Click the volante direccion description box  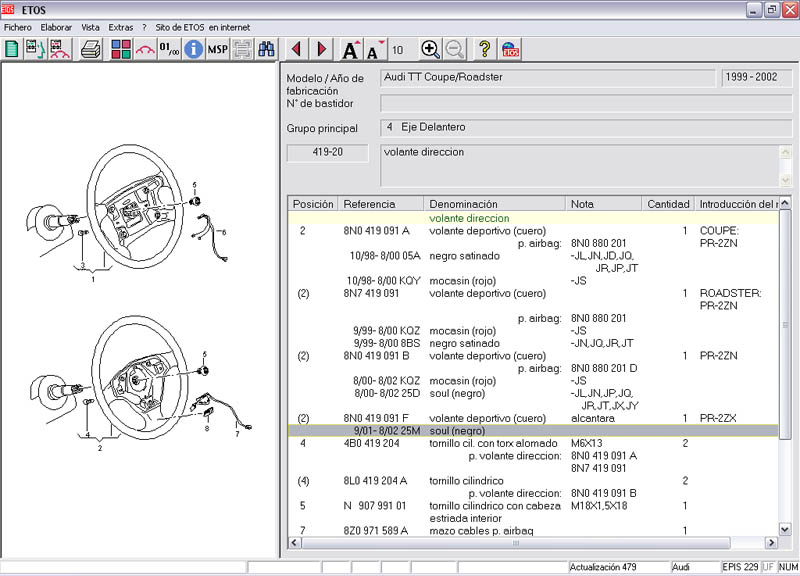[581, 165]
